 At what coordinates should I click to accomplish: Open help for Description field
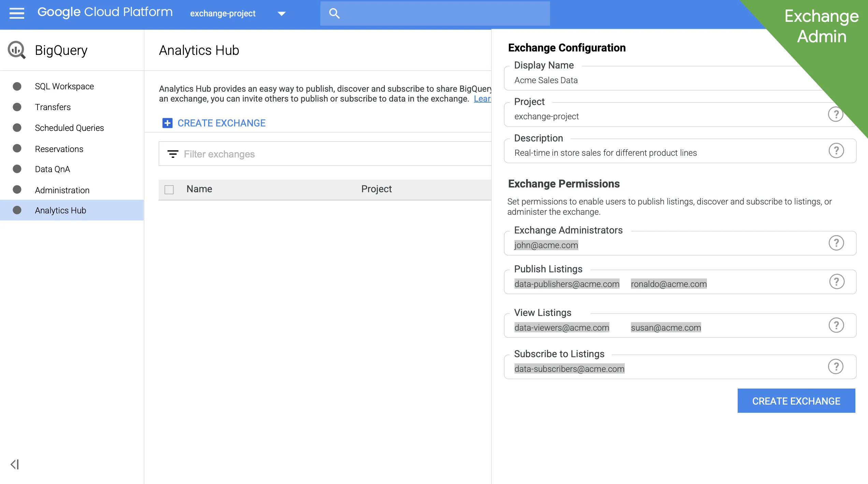click(x=836, y=151)
